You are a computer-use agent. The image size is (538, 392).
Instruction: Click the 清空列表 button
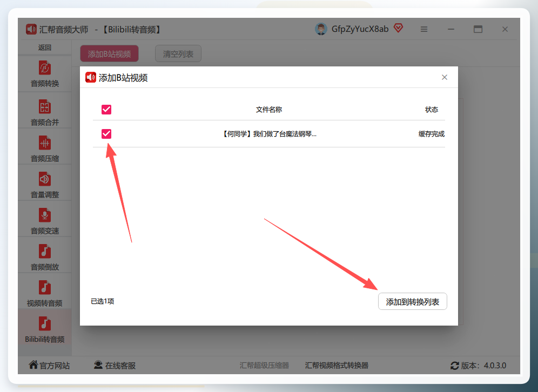click(x=178, y=54)
